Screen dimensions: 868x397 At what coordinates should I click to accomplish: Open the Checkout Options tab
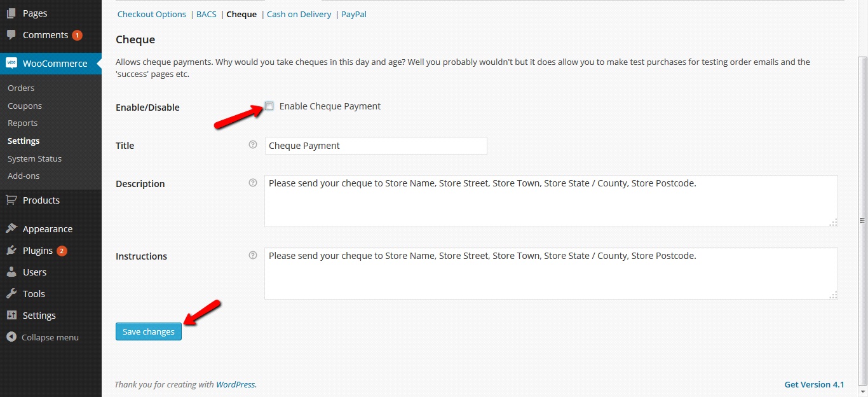pyautogui.click(x=152, y=14)
